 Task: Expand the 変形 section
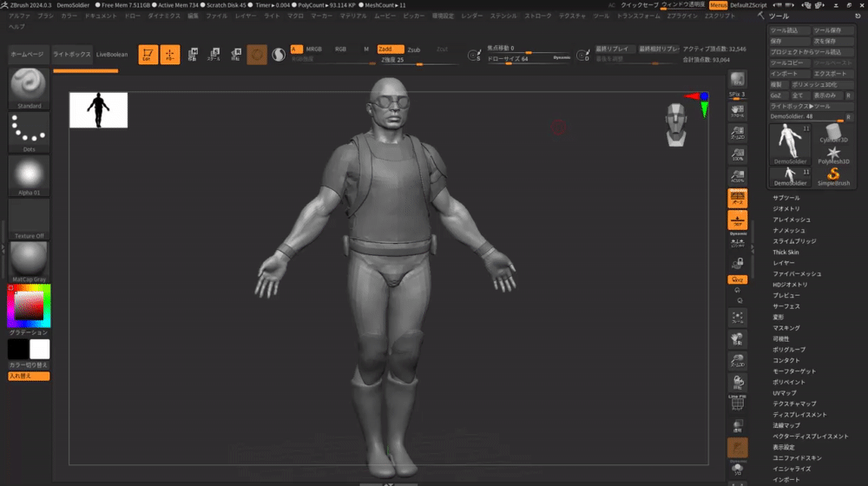click(x=779, y=317)
